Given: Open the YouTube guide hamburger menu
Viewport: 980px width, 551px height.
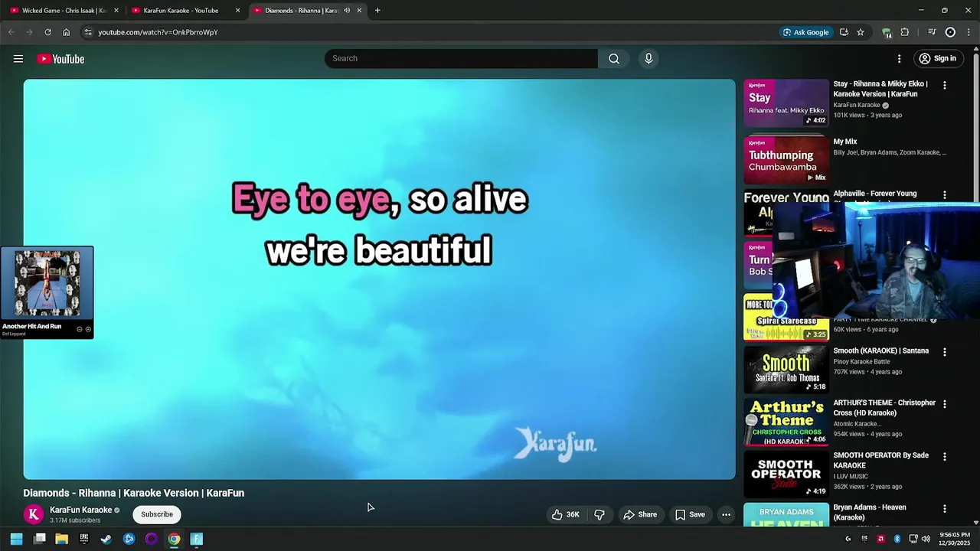Looking at the screenshot, I should tap(18, 59).
